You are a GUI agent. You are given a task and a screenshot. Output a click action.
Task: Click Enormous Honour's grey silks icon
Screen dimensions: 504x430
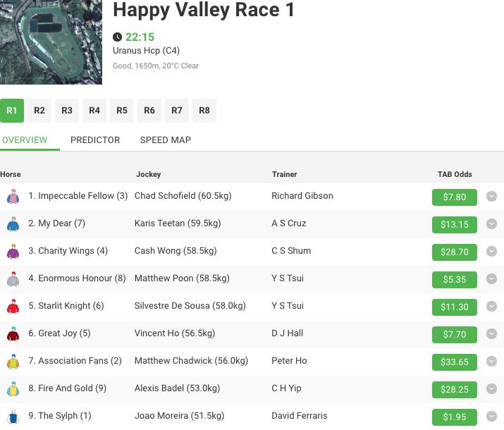click(x=13, y=279)
